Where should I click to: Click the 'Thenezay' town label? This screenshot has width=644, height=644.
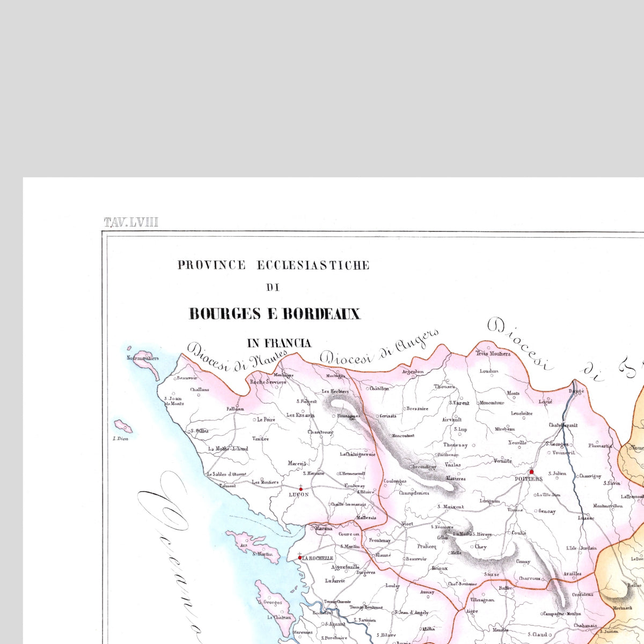click(456, 445)
